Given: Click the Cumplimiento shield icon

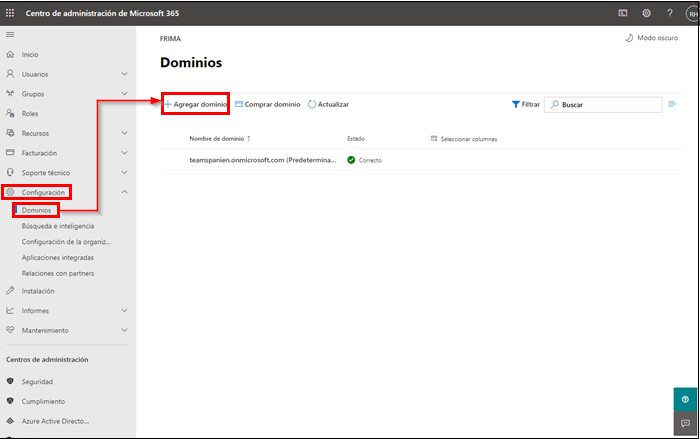Looking at the screenshot, I should pyautogui.click(x=10, y=401).
